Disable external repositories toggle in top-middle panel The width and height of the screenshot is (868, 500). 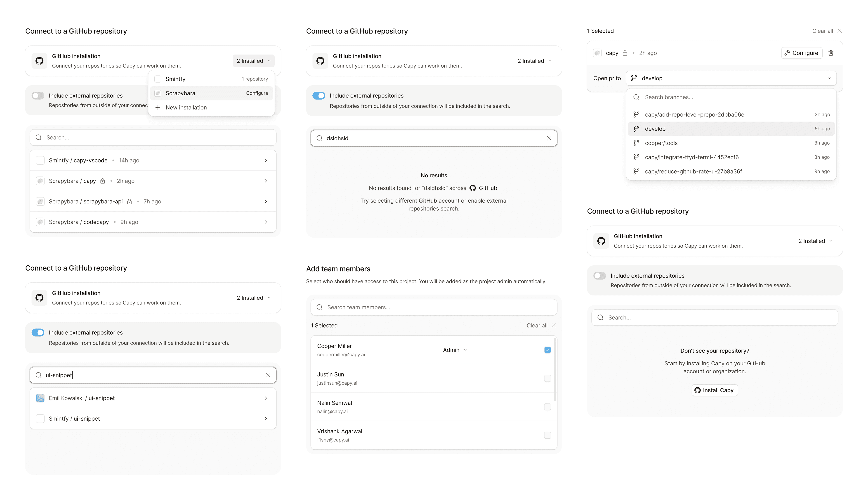click(318, 95)
